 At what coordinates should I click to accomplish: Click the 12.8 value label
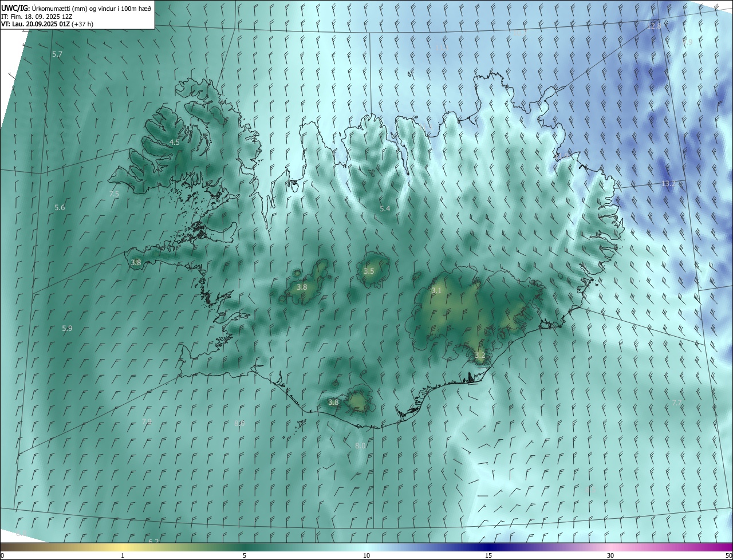(x=654, y=26)
